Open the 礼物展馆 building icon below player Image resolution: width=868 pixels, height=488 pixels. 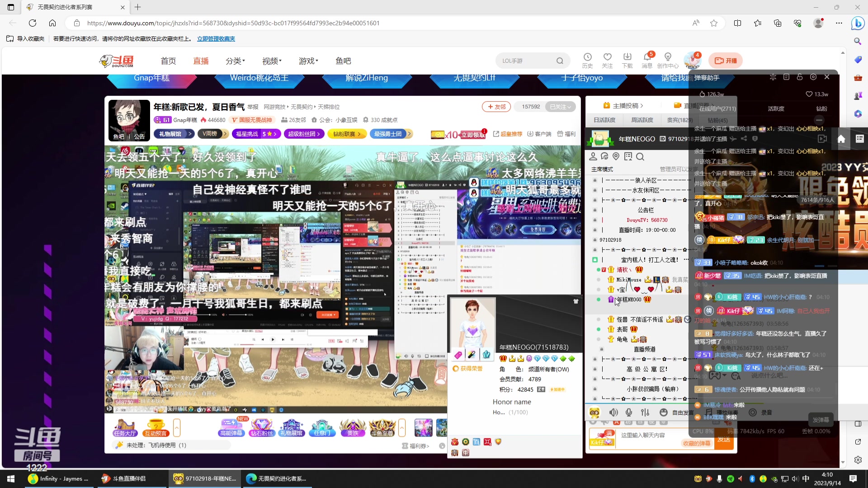292,427
